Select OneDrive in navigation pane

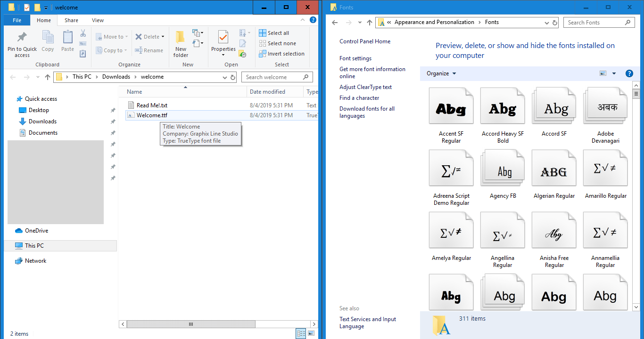pos(32,231)
